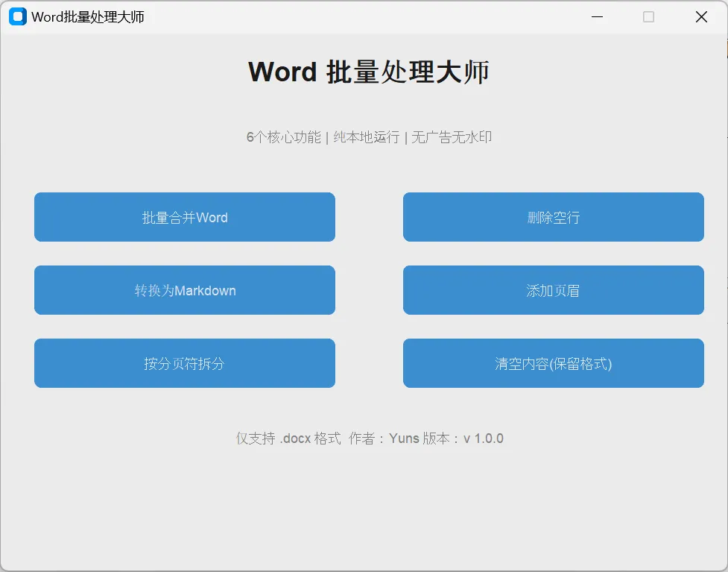Click empty title bar area beside window title
The width and height of the screenshot is (728, 572).
[x=362, y=16]
